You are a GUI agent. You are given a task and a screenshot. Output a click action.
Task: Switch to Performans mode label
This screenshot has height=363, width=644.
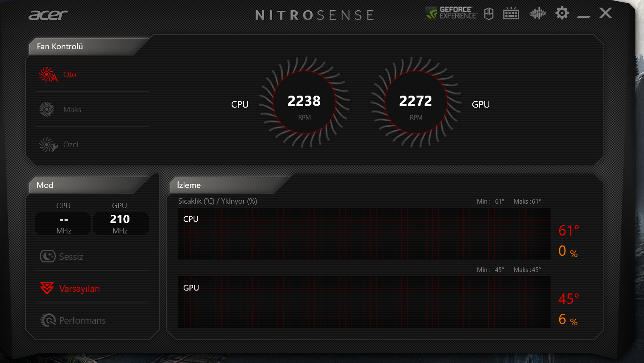[82, 320]
